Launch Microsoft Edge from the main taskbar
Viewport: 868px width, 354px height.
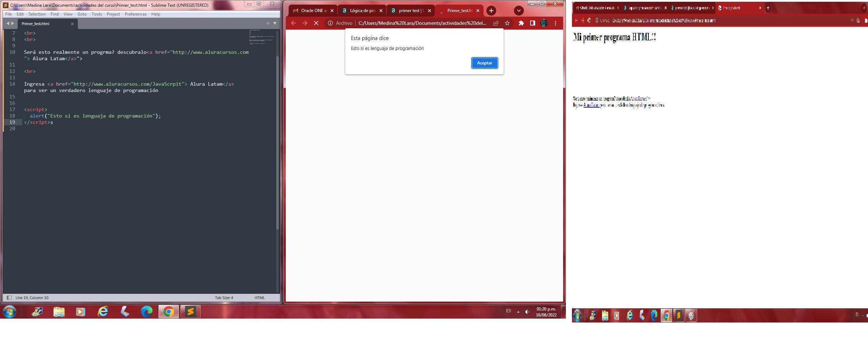146,312
